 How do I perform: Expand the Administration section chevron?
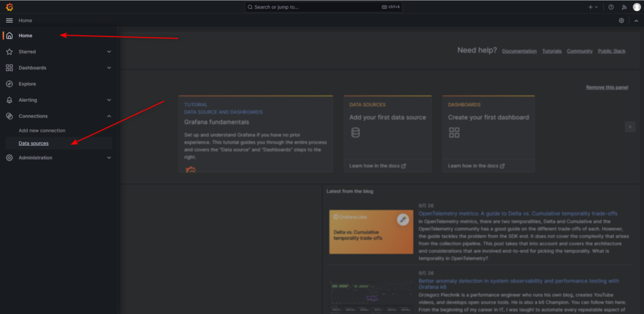click(109, 158)
